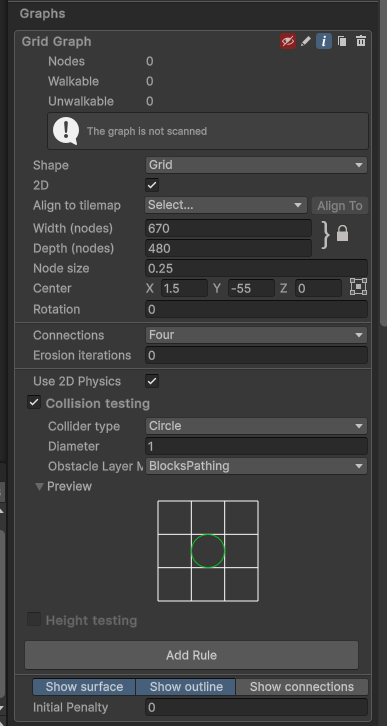Open the Shape dropdown set to Grid
The height and width of the screenshot is (726, 387).
[x=256, y=165]
